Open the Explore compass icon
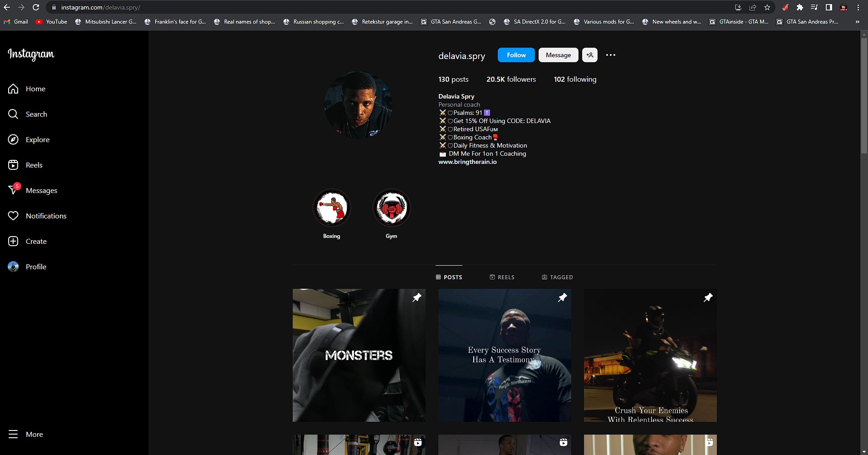 14,140
